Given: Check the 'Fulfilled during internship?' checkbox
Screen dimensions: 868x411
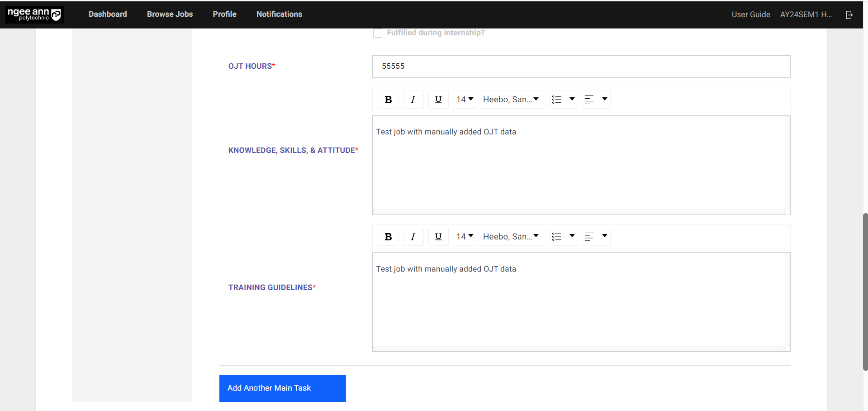Looking at the screenshot, I should click(x=378, y=33).
